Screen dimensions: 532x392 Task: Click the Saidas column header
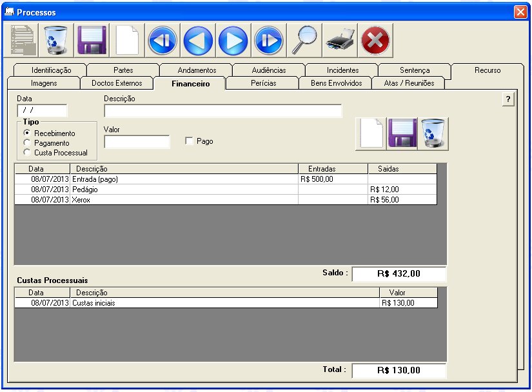(402, 168)
